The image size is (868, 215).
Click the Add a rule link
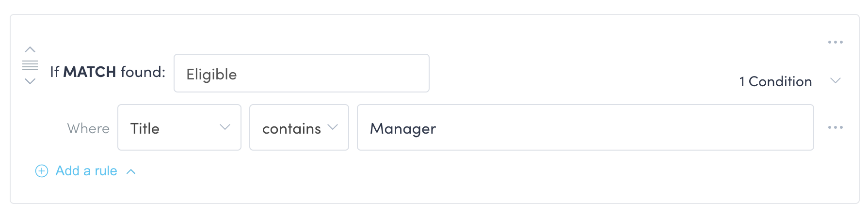pyautogui.click(x=86, y=171)
